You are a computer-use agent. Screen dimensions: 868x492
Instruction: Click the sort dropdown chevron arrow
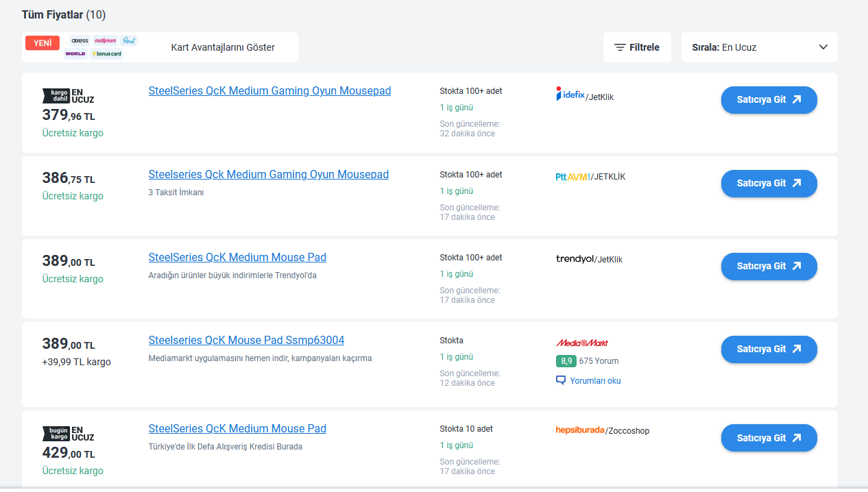point(823,47)
